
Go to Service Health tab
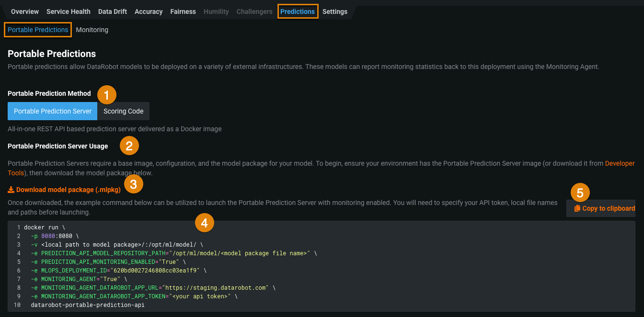pos(69,11)
